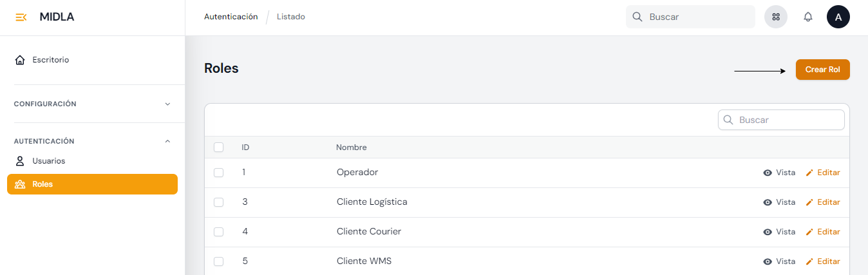Open the Roles sidebar menu item
The image size is (868, 275).
pos(92,184)
